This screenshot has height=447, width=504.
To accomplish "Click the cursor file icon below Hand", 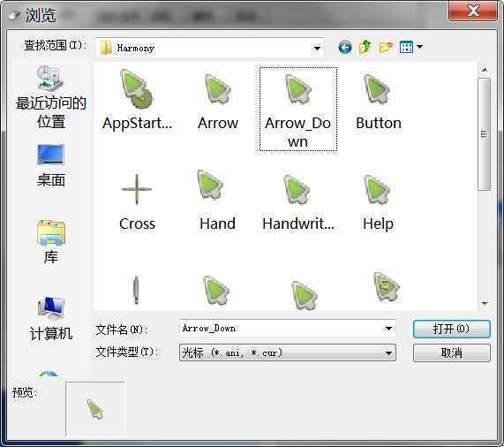I will coord(217,291).
